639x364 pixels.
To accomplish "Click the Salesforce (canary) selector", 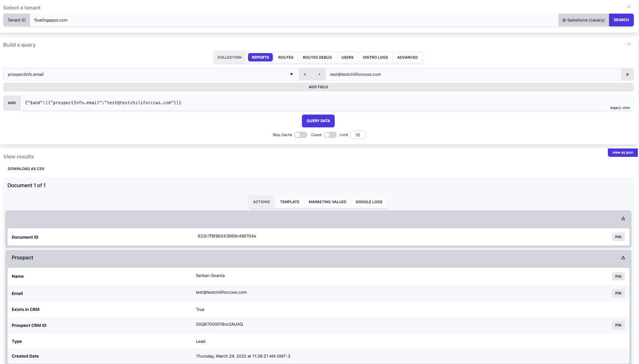I will click(583, 20).
